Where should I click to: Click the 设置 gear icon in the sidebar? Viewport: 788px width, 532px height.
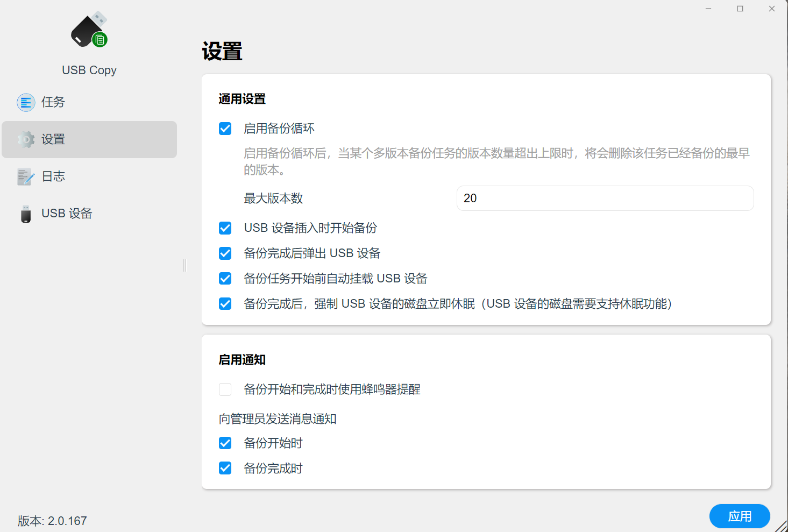(x=26, y=139)
